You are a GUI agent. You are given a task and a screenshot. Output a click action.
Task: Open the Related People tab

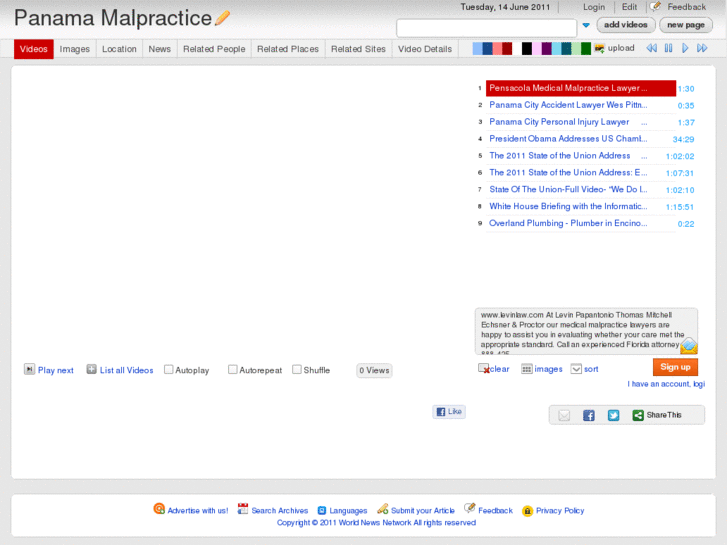tap(214, 49)
